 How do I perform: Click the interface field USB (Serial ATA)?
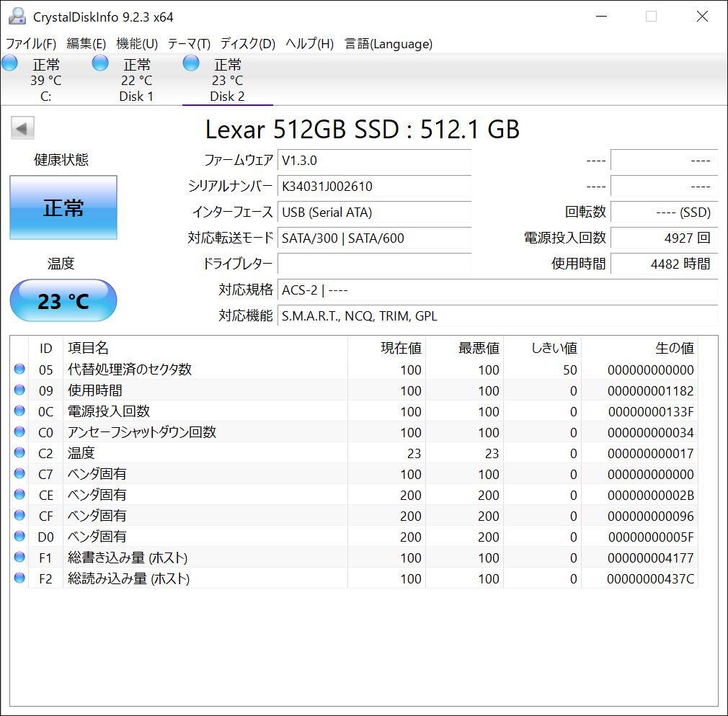pyautogui.click(x=374, y=212)
